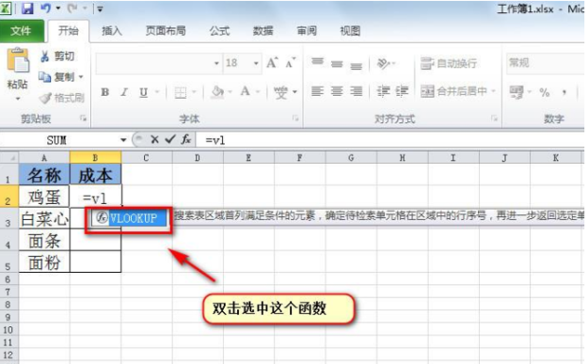The image size is (588, 364).
Task: Click the decrease font size icon
Action: point(290,63)
